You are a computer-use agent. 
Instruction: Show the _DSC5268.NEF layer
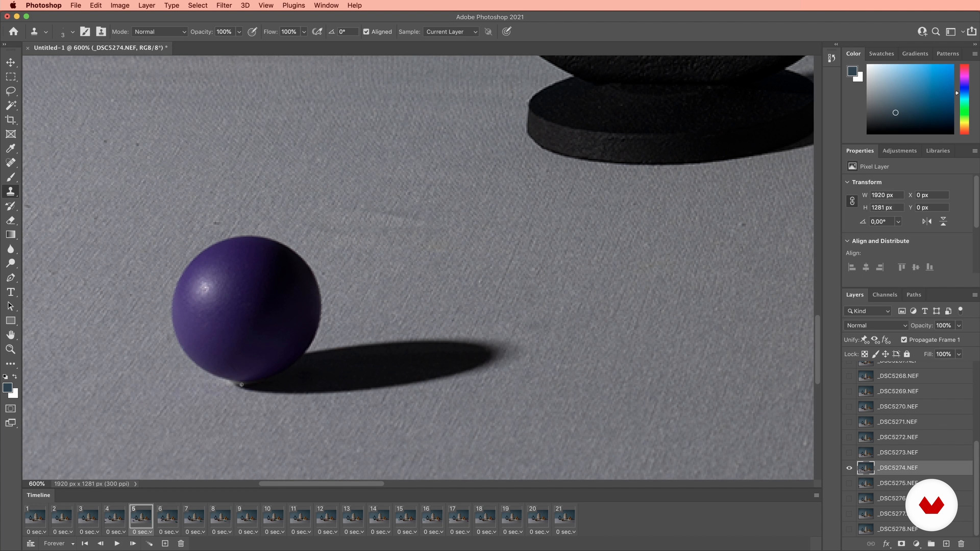click(849, 376)
